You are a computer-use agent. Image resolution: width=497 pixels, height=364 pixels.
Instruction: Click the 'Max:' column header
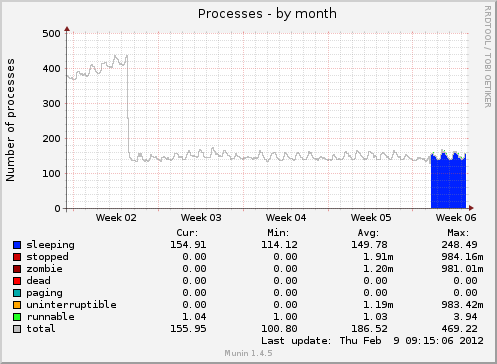(x=458, y=233)
